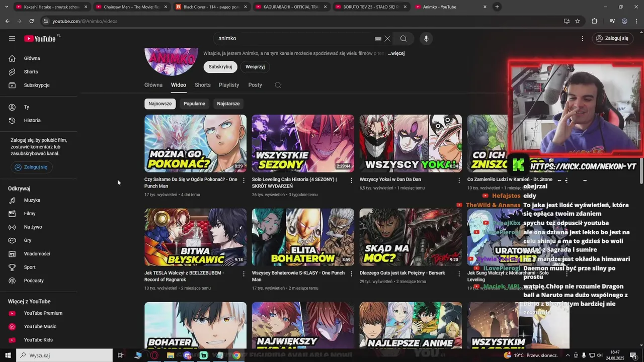Click the Wesprzyj button
The image size is (644, 362).
(255, 67)
